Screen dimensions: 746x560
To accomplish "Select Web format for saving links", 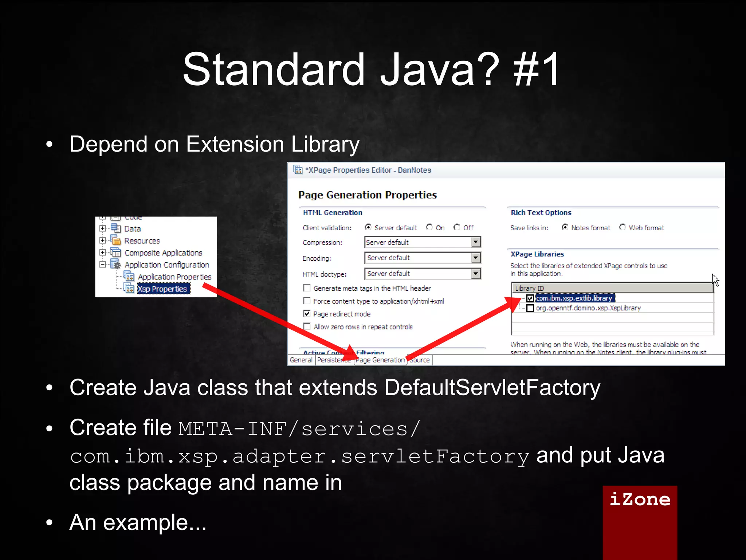I will [x=622, y=227].
